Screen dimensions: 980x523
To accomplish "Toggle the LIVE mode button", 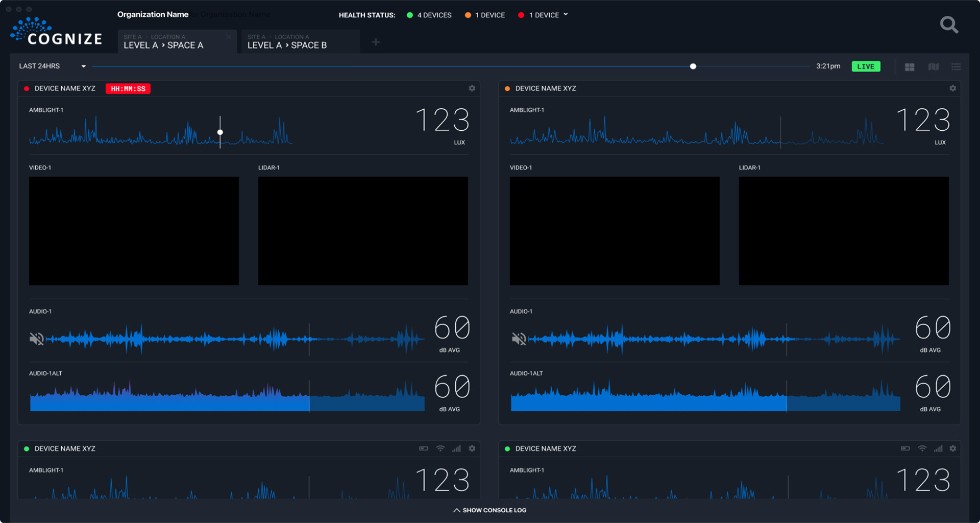I will 866,66.
